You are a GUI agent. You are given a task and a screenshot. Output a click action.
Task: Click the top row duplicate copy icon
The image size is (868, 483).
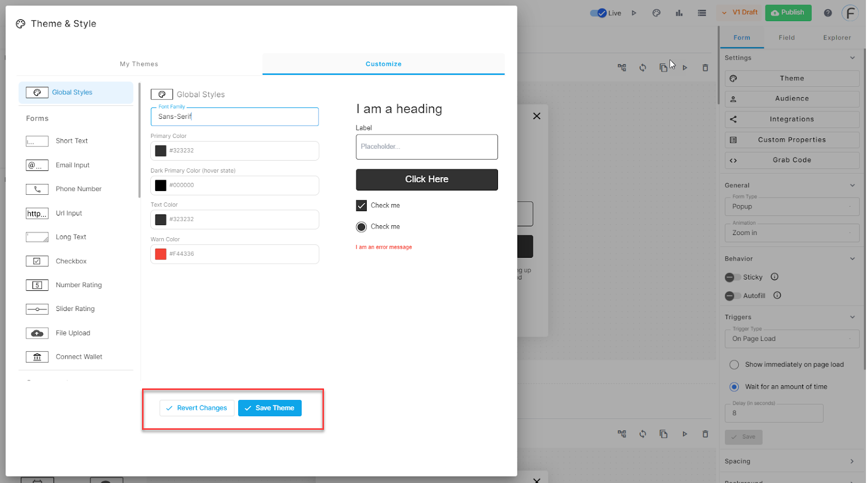[x=663, y=68]
